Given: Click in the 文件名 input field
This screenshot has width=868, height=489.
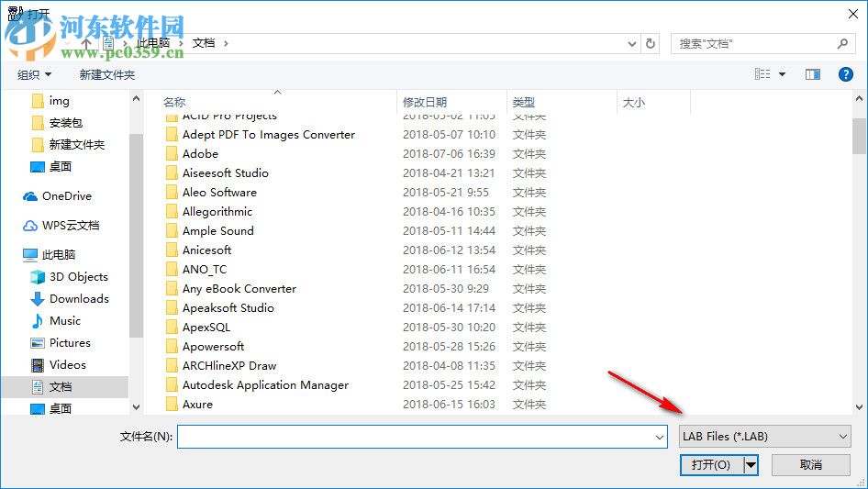Looking at the screenshot, I should tap(422, 437).
